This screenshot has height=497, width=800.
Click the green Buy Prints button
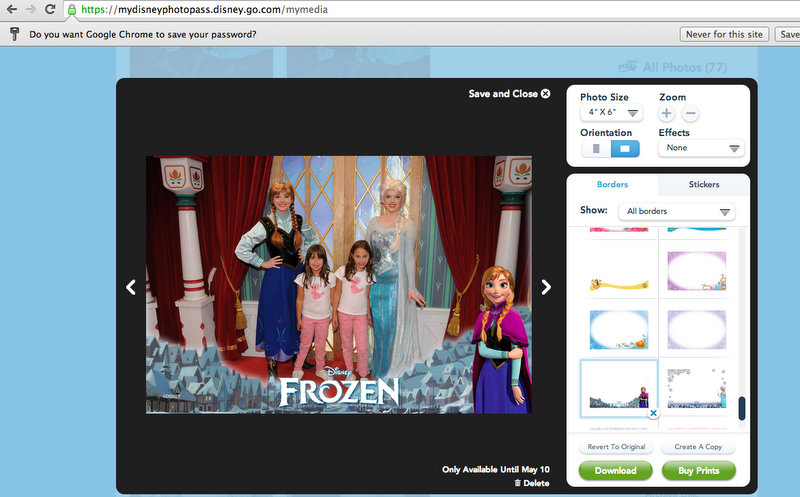tap(698, 470)
